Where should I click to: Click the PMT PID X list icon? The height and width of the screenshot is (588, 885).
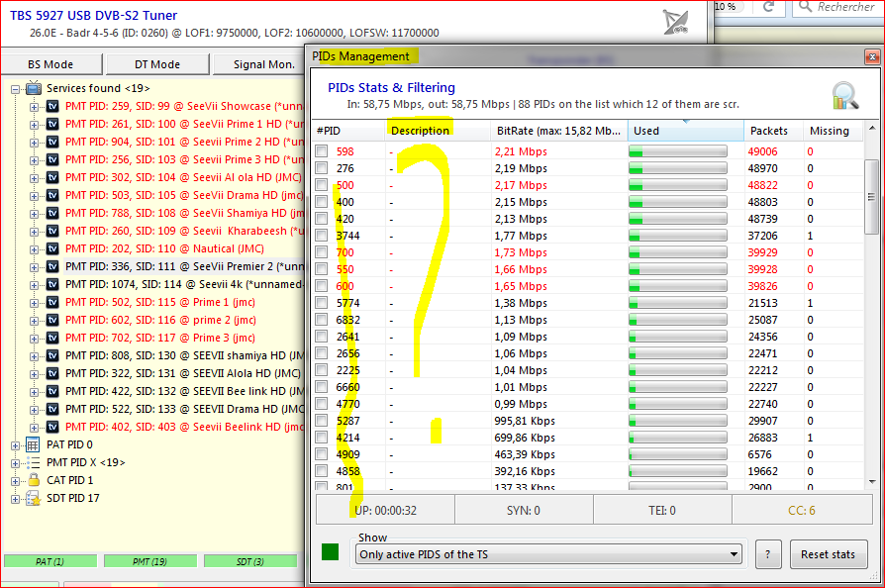coord(32,463)
